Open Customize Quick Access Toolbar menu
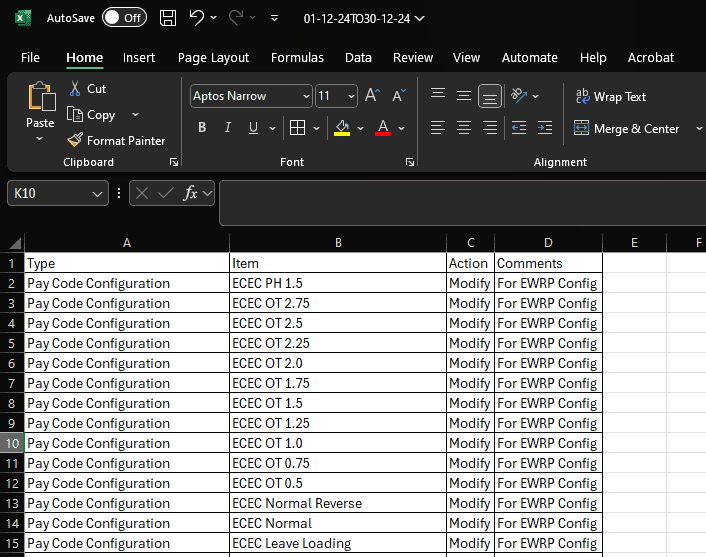706x557 pixels. [274, 18]
